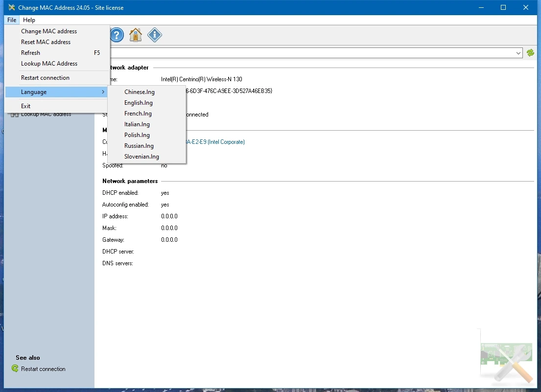Expand the Language submenu arrow
The image size is (541, 392).
tap(103, 92)
